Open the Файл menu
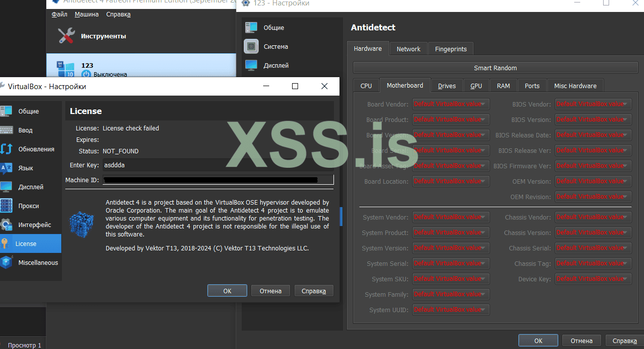644x349 pixels. [59, 14]
